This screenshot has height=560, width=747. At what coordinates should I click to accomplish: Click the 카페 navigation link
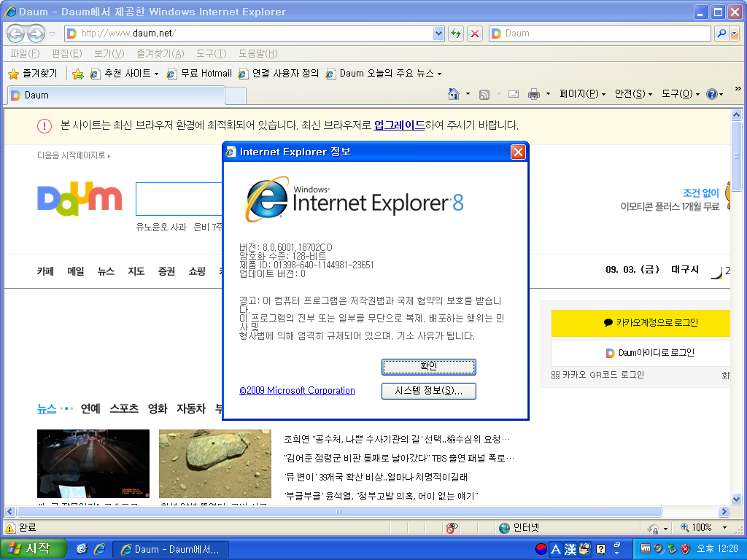pyautogui.click(x=45, y=271)
